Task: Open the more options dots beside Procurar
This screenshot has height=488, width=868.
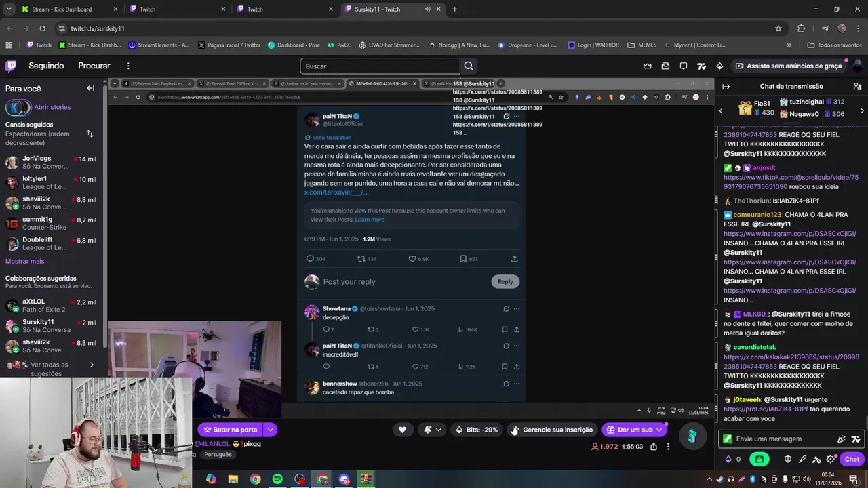Action: (127, 66)
